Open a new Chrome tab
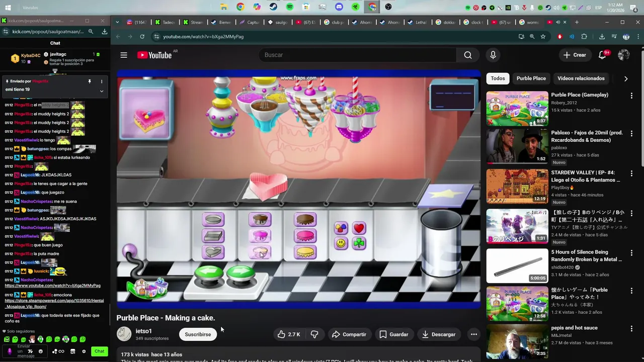Viewport: 644px width, 362px height. tap(577, 22)
